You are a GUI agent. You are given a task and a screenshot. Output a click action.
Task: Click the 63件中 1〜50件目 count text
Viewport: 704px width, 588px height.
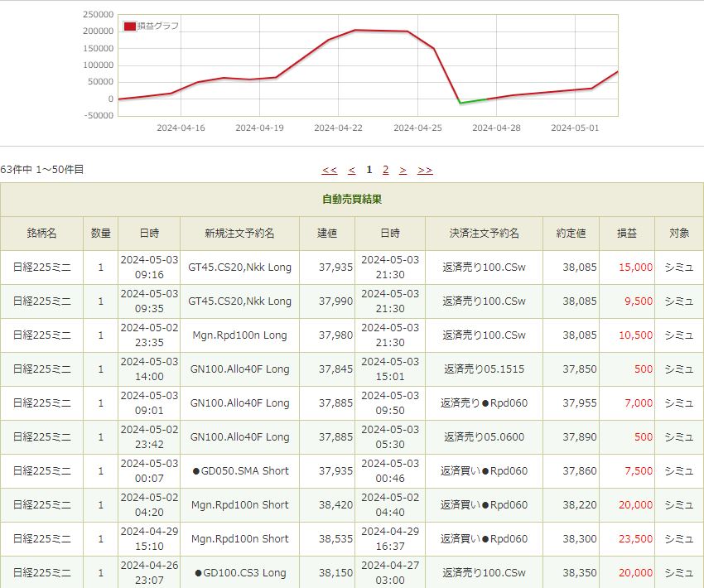pos(41,170)
